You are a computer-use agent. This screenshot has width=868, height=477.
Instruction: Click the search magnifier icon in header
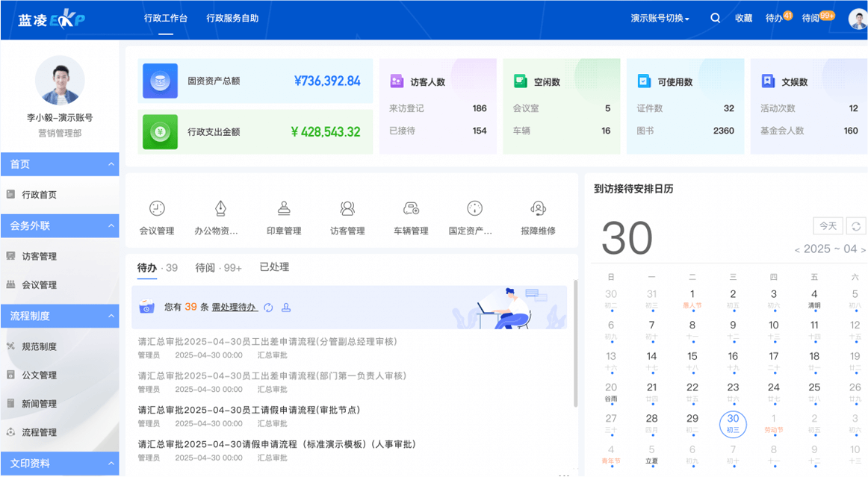click(715, 19)
